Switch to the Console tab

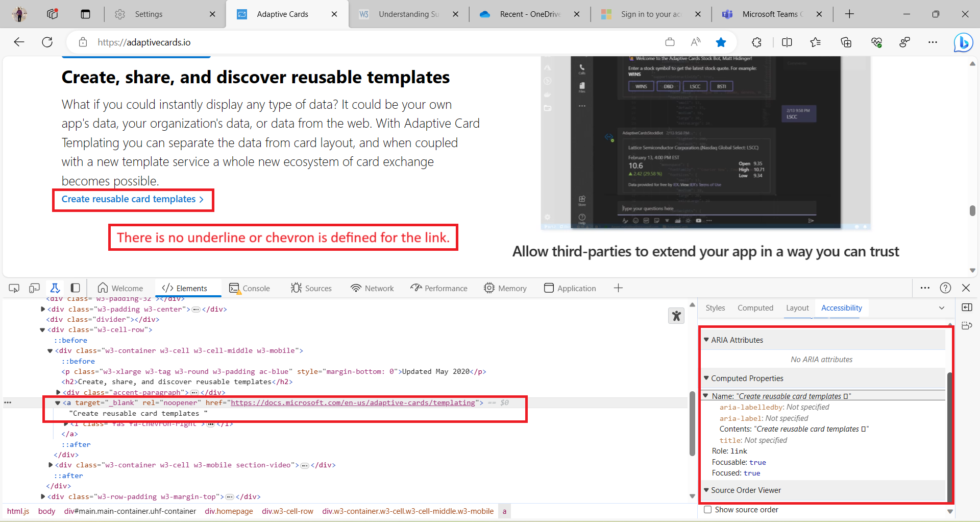pos(250,288)
